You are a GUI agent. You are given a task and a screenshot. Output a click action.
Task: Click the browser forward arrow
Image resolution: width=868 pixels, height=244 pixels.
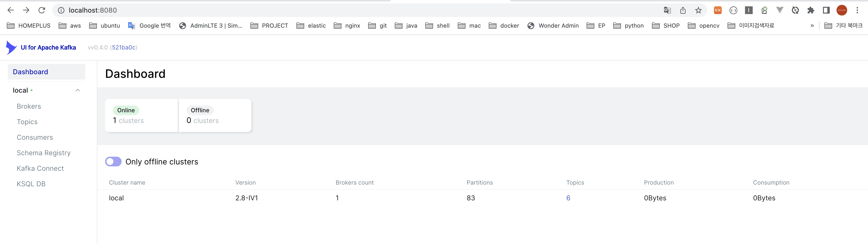tap(26, 10)
